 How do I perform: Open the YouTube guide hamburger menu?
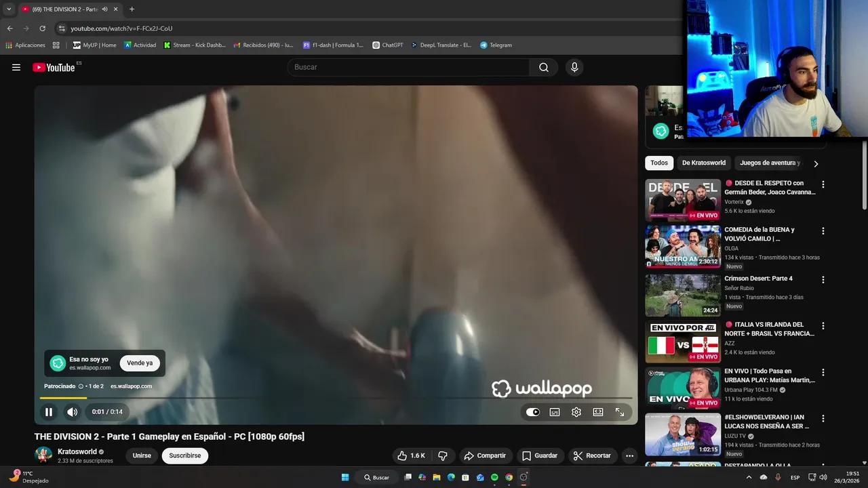coord(16,67)
